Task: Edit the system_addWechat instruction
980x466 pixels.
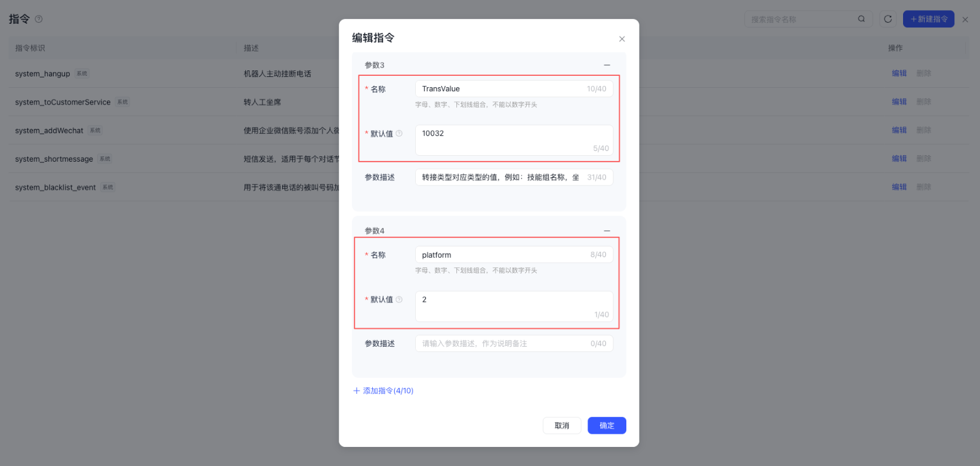Action: coord(899,130)
